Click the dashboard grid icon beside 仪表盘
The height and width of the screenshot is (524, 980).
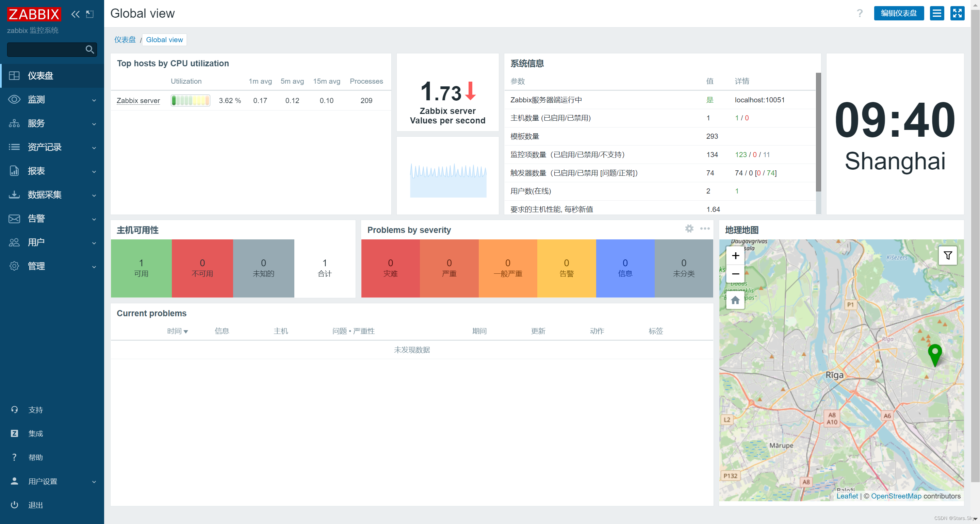(14, 76)
